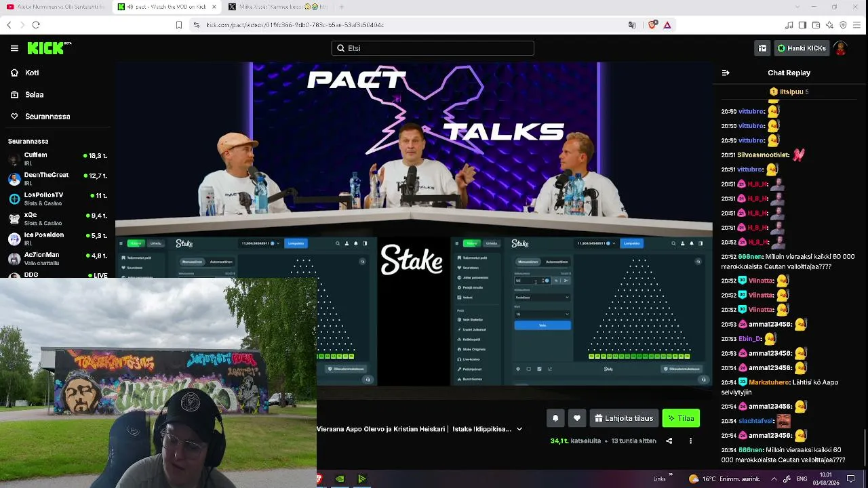Click the ENG language indicator
The height and width of the screenshot is (488, 868).
pos(802,479)
